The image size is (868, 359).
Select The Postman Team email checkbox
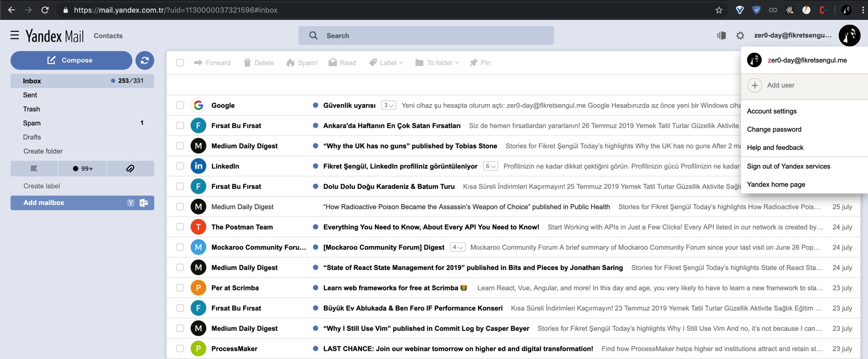pyautogui.click(x=180, y=227)
